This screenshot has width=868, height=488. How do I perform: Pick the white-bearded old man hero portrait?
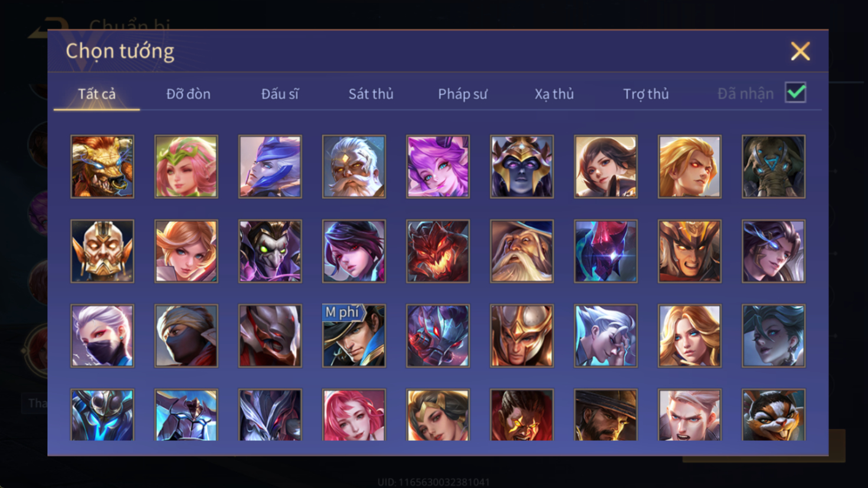tap(354, 166)
